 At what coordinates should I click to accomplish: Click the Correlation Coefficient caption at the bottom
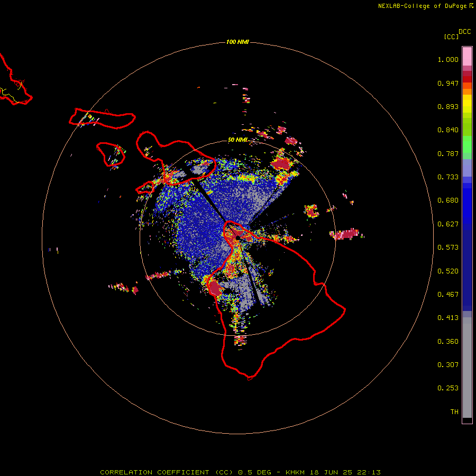(240, 472)
